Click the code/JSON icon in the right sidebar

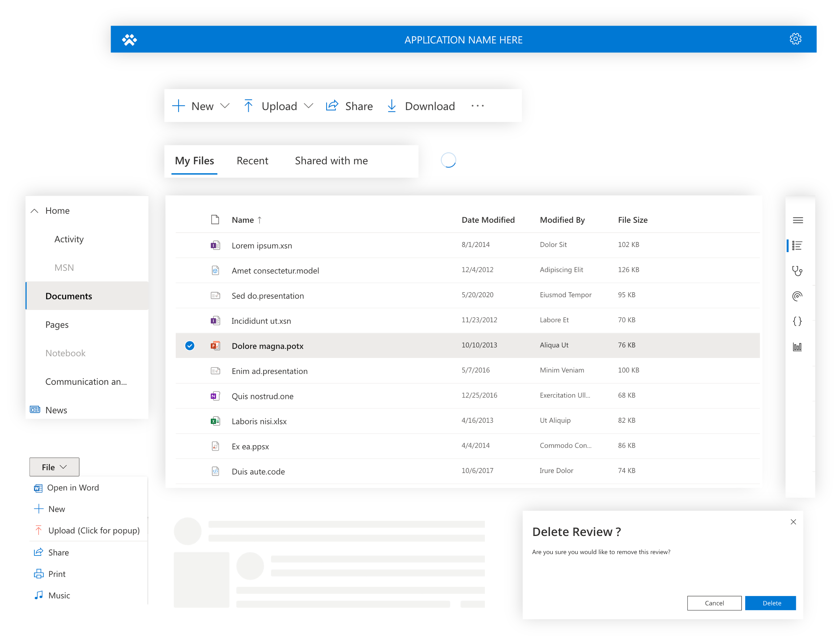pos(797,319)
